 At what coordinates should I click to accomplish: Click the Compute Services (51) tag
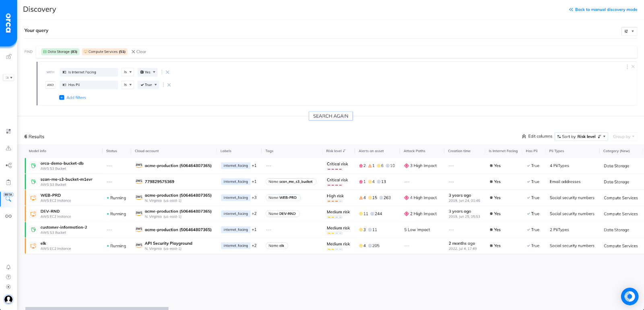coord(105,52)
